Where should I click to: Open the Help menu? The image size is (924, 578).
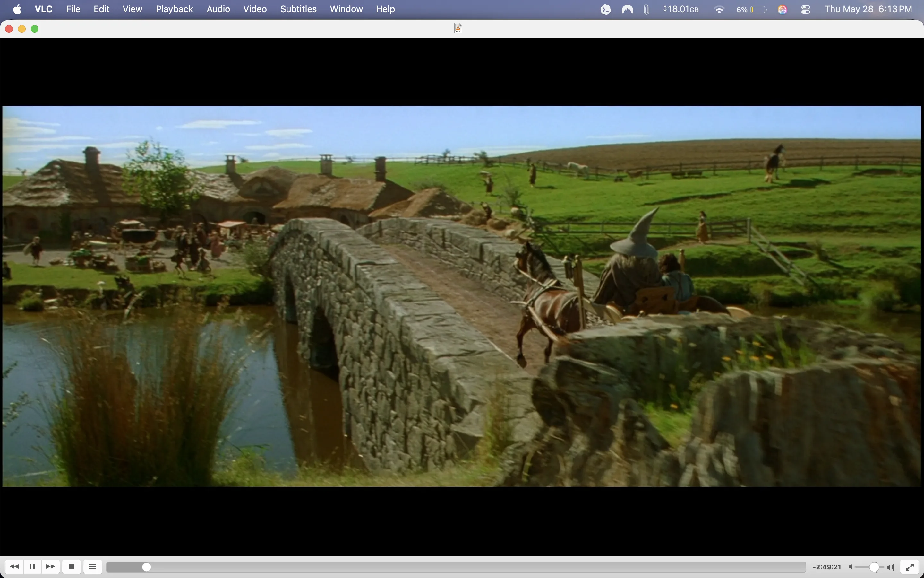[x=385, y=9]
